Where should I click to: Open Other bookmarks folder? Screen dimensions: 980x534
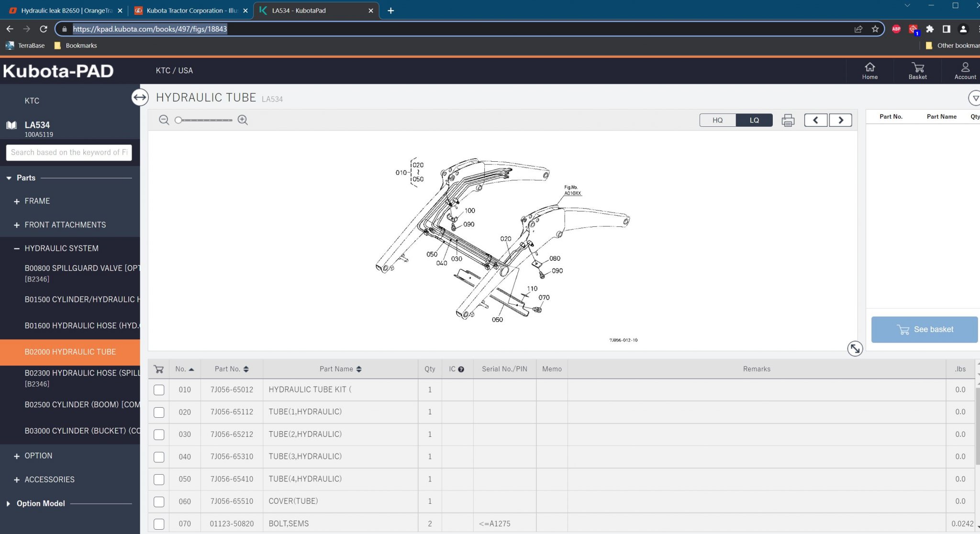[x=952, y=45]
